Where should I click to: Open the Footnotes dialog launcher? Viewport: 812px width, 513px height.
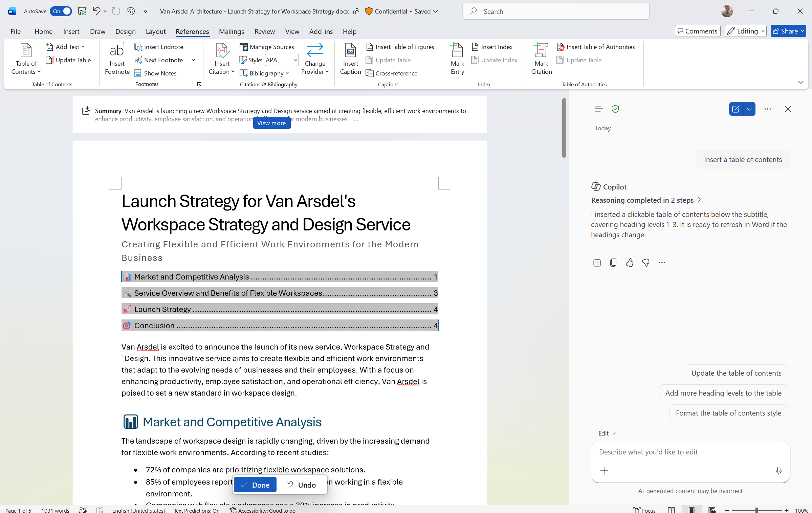click(199, 84)
